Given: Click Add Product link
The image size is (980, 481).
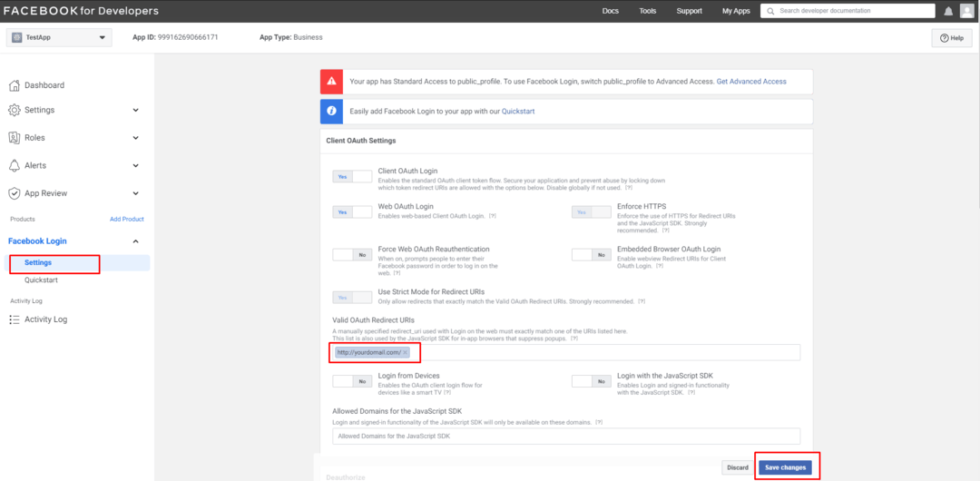Looking at the screenshot, I should (x=127, y=220).
